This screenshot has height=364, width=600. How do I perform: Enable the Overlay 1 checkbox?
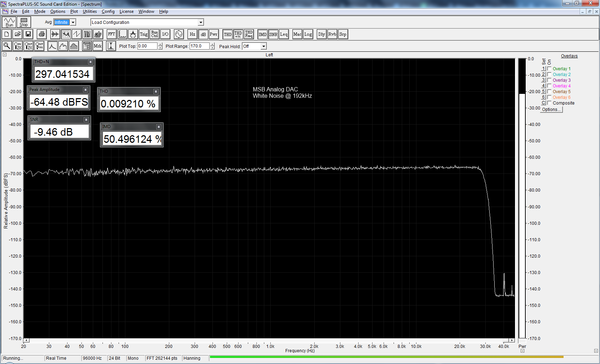point(549,69)
